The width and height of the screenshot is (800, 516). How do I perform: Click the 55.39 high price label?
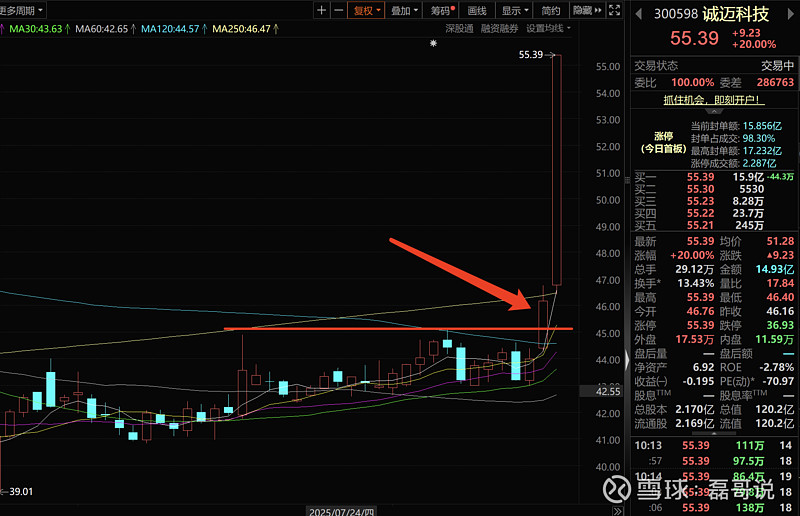pos(531,54)
